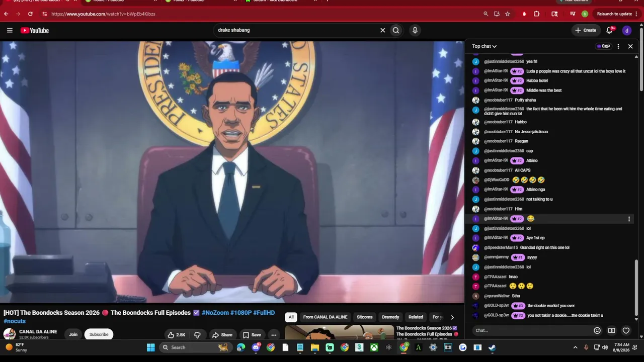Open the Windows Start menu
The image size is (644, 362).
click(150, 347)
